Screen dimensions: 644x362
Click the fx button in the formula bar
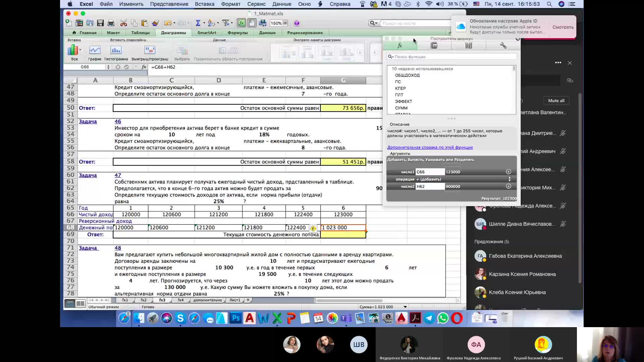(x=144, y=67)
